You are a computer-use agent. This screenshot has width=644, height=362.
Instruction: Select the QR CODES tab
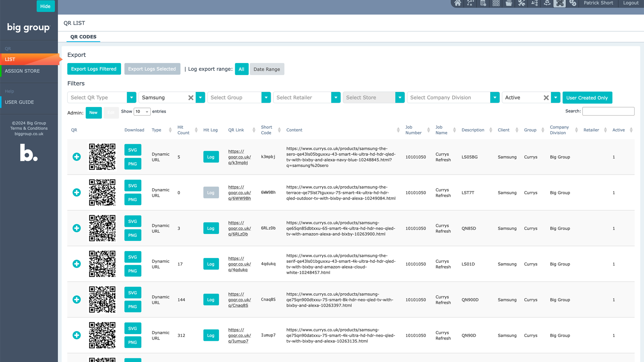(83, 37)
